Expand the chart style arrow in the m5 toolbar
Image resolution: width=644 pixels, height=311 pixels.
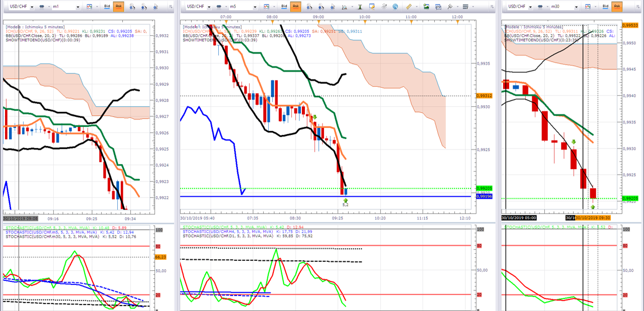[x=274, y=7]
